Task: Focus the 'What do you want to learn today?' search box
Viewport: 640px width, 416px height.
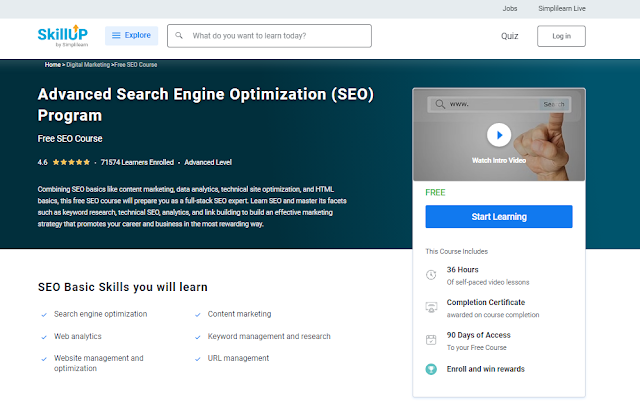Action: [x=269, y=36]
